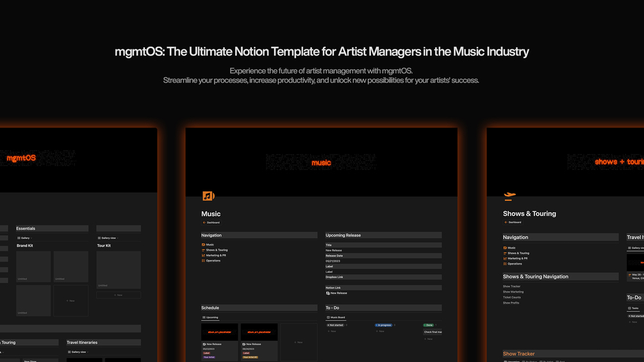Open the Show Profits link

pyautogui.click(x=511, y=303)
